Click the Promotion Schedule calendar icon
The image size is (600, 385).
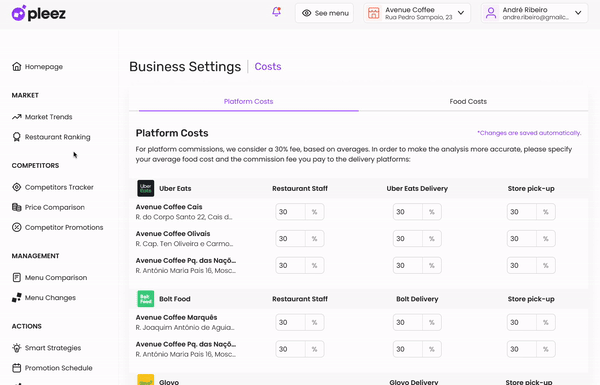(16, 368)
